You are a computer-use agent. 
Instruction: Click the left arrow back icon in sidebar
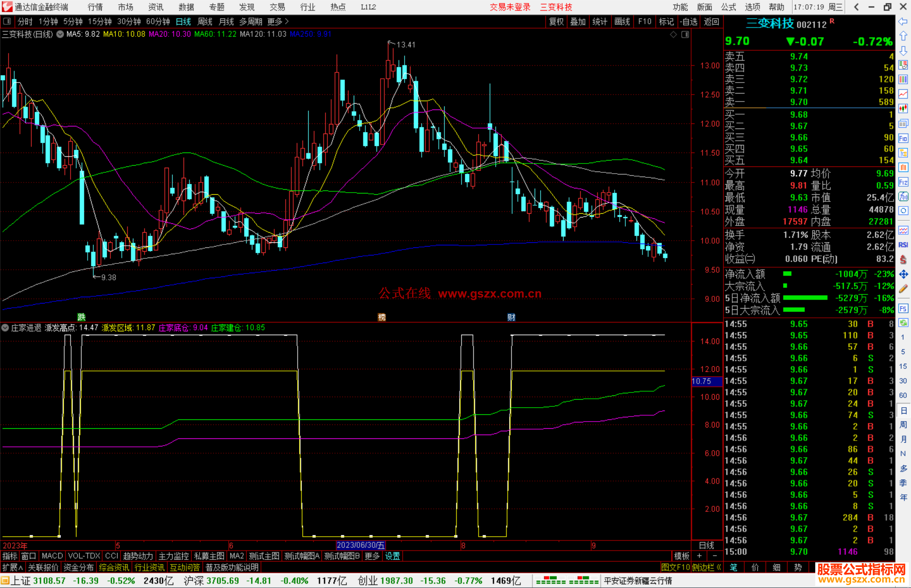click(x=903, y=21)
